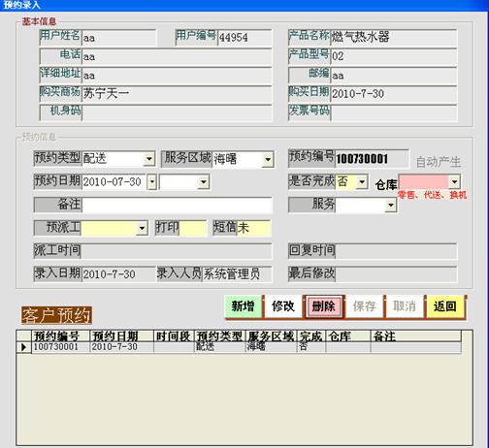Click the 备注 input field
The image size is (489, 448).
(177, 206)
